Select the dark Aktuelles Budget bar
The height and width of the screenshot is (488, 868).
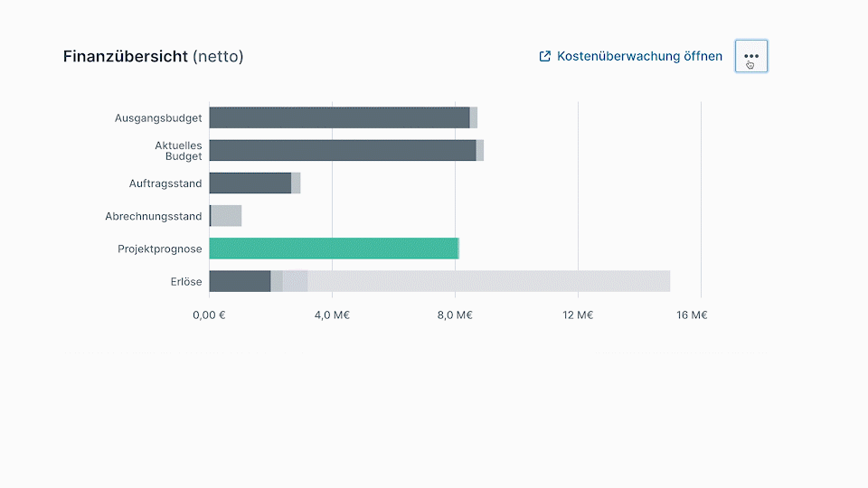coord(342,150)
